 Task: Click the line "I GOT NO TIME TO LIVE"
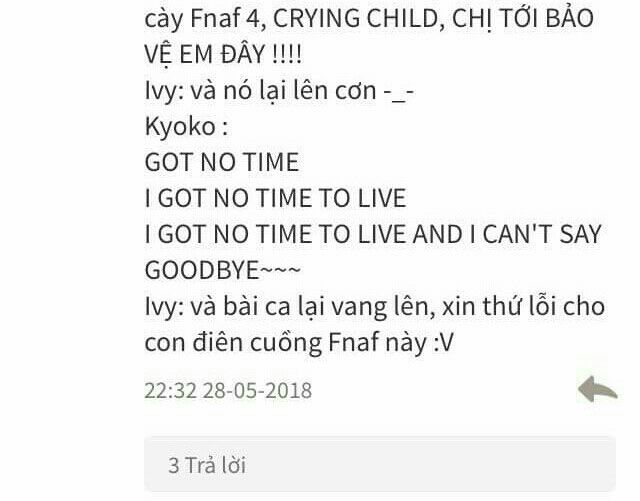point(276,198)
